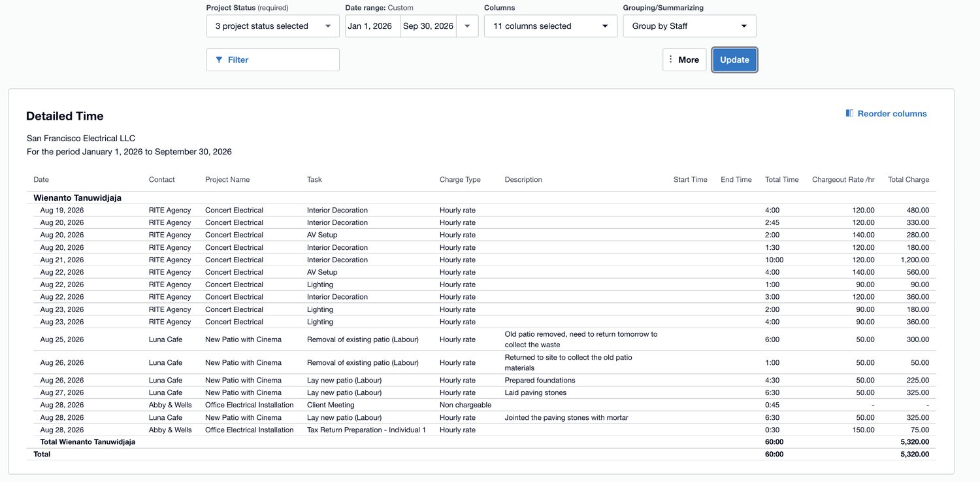The width and height of the screenshot is (980, 482).
Task: Click the Total Wienanto Tanuwidjaja row label
Action: pos(88,442)
